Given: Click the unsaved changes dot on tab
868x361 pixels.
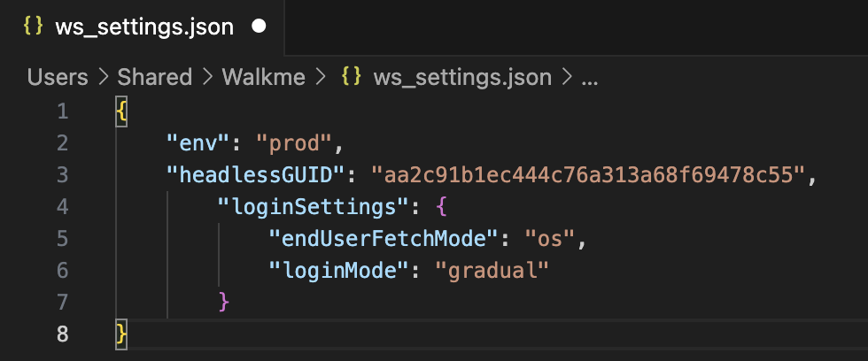Looking at the screenshot, I should (x=259, y=27).
